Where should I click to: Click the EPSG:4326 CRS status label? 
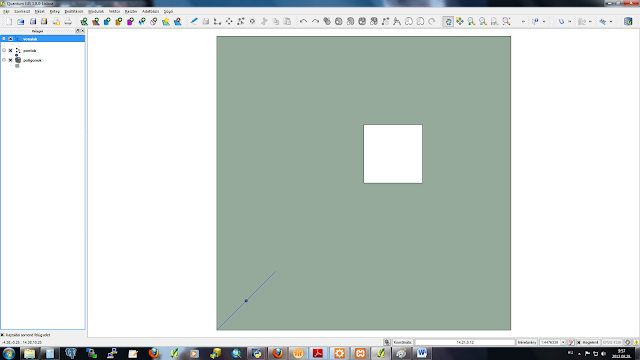pyautogui.click(x=612, y=342)
